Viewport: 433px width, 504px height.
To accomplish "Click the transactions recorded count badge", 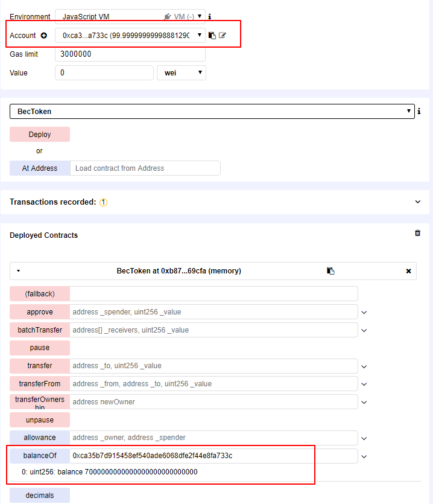I will [x=104, y=202].
